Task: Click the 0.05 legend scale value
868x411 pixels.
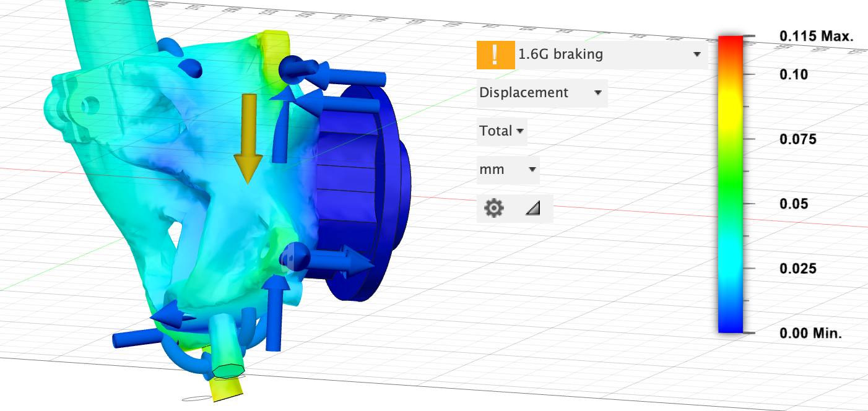Action: (793, 204)
